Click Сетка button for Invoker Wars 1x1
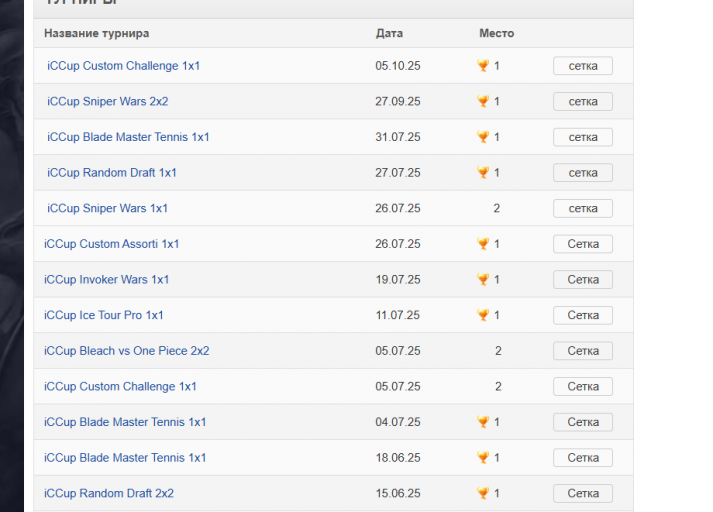This screenshot has height=512, width=713. 582,280
